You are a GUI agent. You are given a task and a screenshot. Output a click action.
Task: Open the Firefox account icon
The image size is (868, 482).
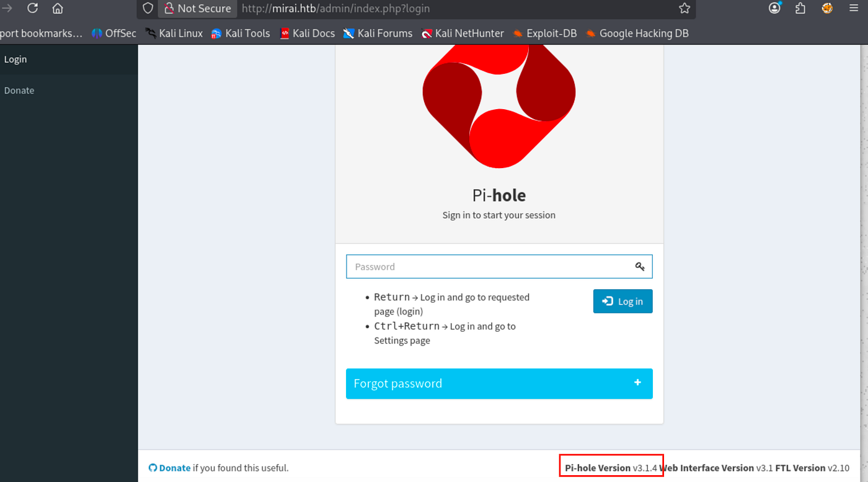774,8
